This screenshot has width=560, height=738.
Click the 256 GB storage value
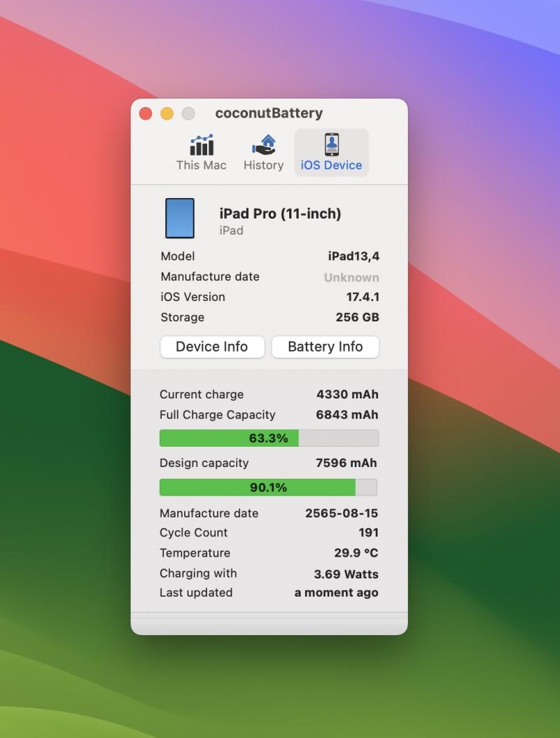coord(357,317)
